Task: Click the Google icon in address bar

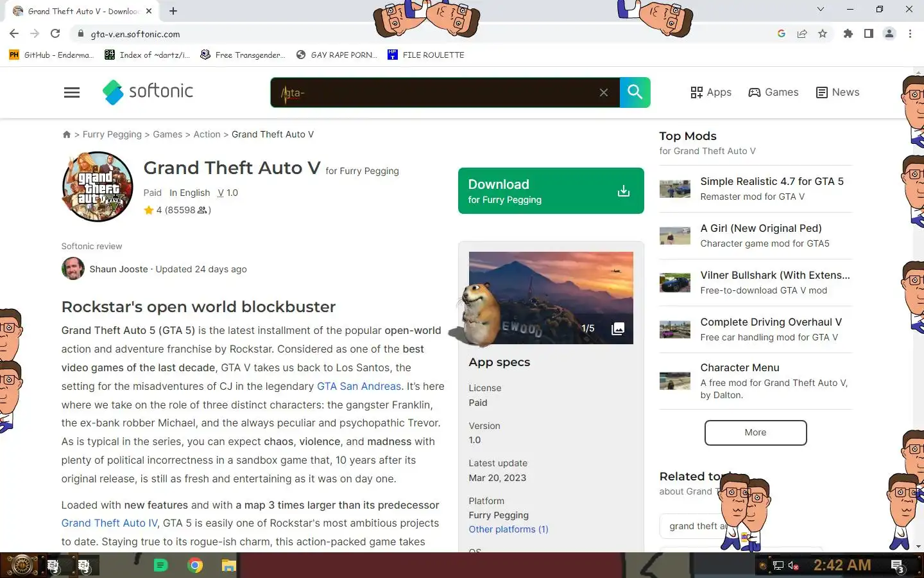Action: 782,33
